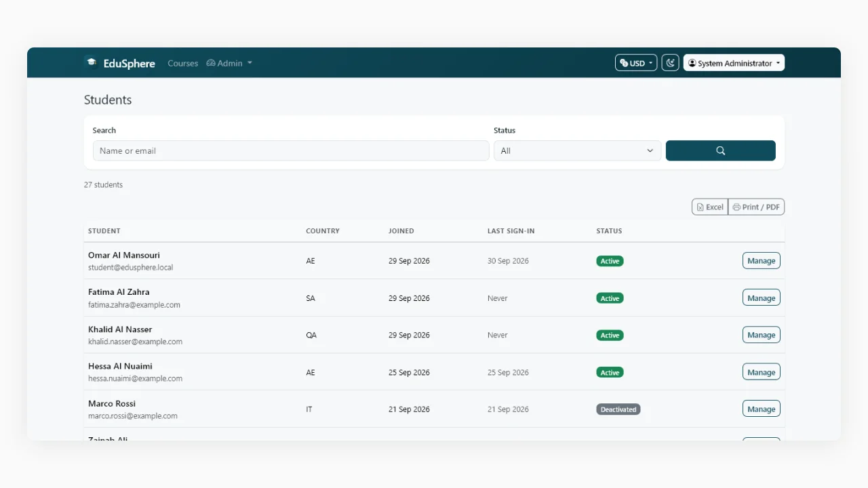Click Active badge in Omar Al Mansouri row
Screen dimensions: 868x488
[x=610, y=261]
